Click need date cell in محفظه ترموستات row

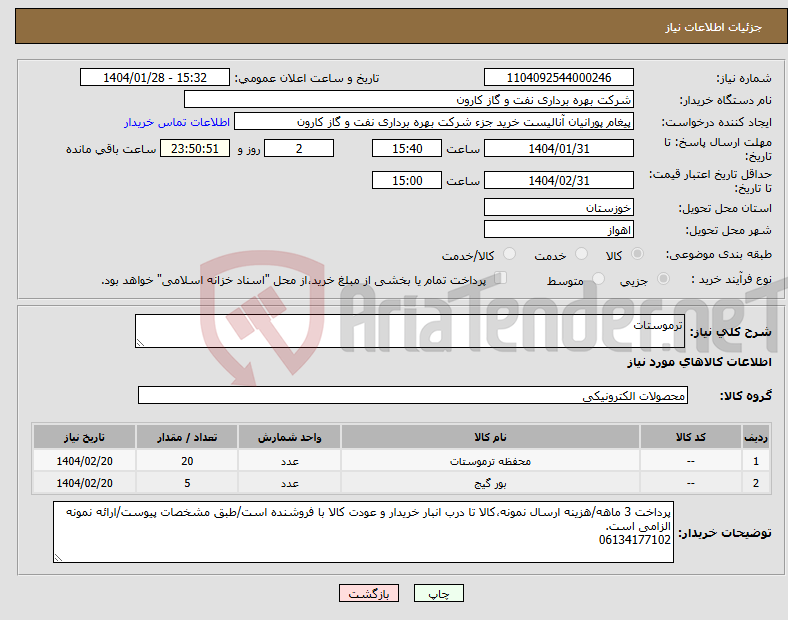pos(84,461)
